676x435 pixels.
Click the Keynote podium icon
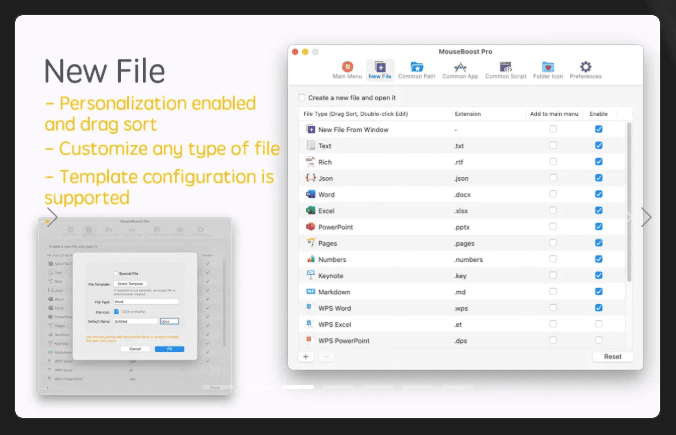(310, 275)
